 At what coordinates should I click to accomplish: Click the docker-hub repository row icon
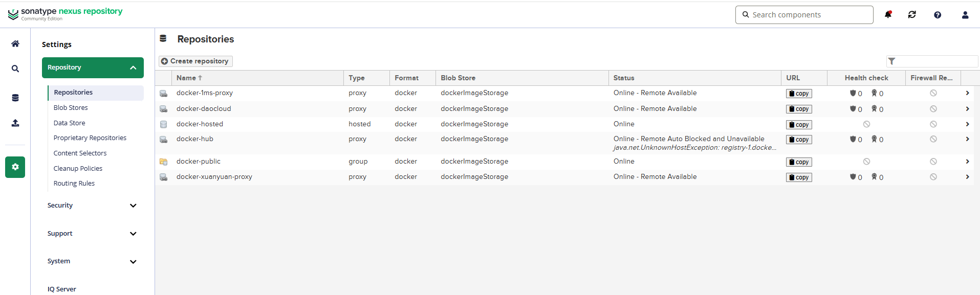click(x=163, y=140)
